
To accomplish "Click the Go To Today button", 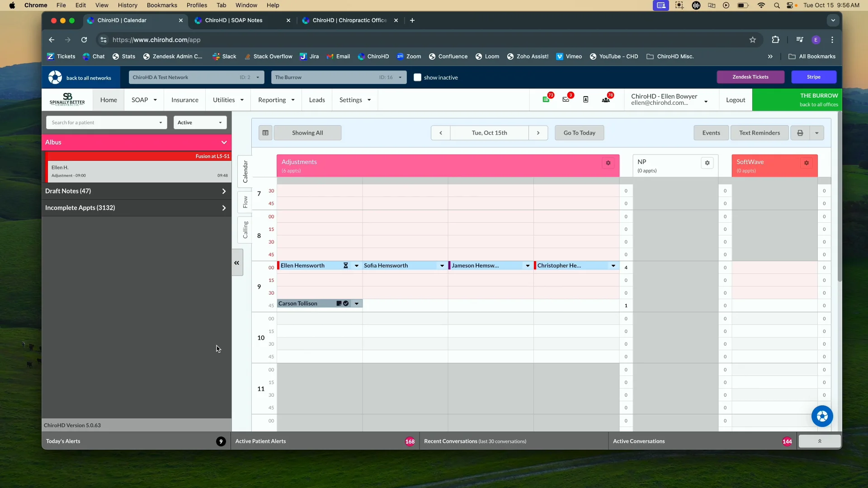I will coord(579,133).
